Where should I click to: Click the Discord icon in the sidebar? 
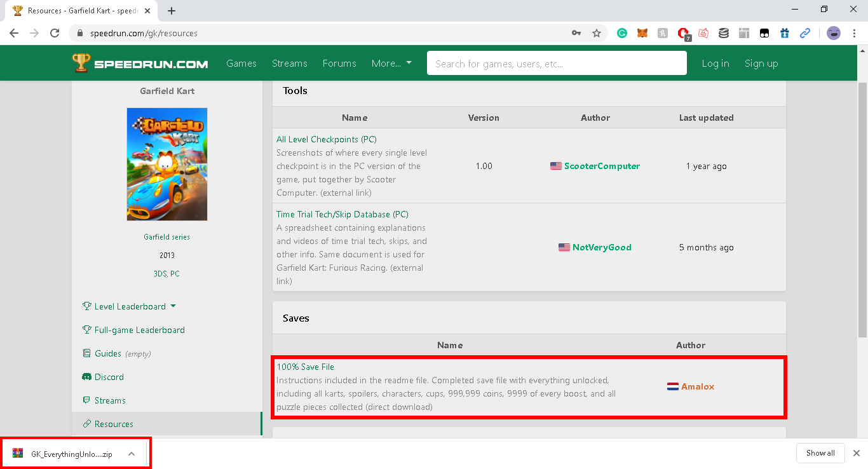pyautogui.click(x=87, y=377)
